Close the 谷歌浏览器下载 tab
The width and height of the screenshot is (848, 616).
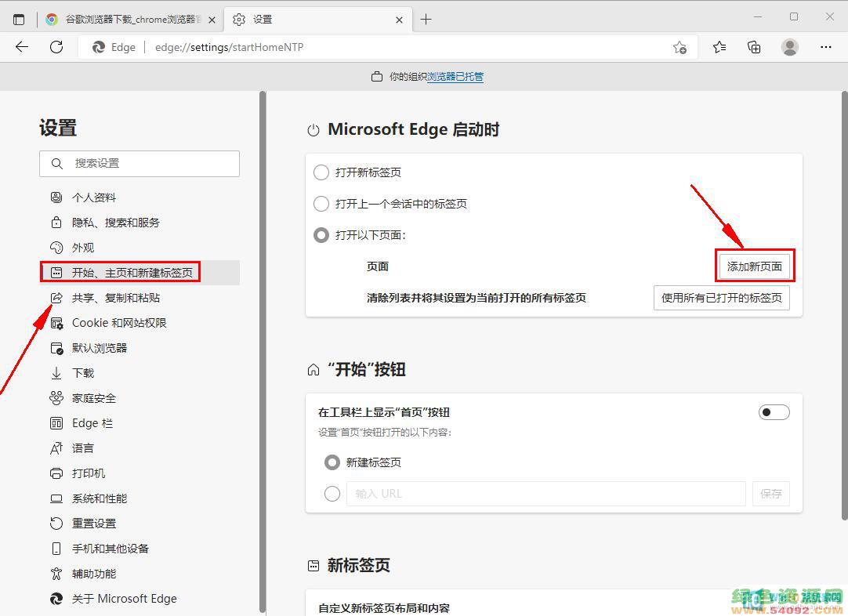pos(212,20)
